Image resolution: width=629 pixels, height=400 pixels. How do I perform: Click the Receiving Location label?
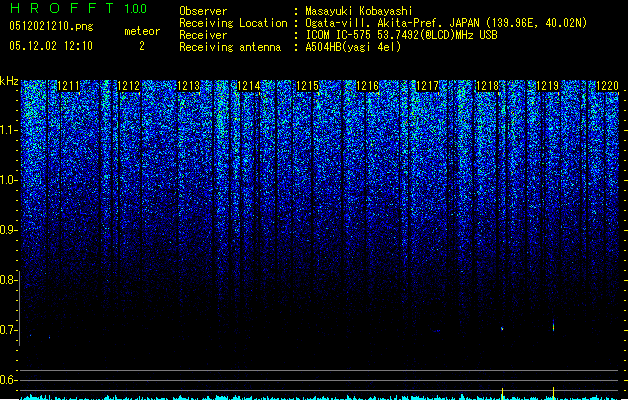pos(233,23)
